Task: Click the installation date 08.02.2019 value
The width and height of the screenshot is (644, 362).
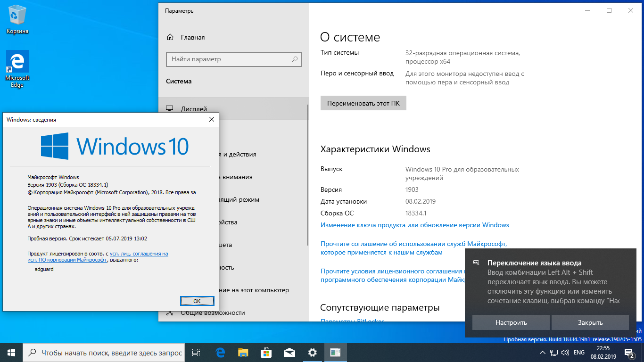Action: point(421,201)
